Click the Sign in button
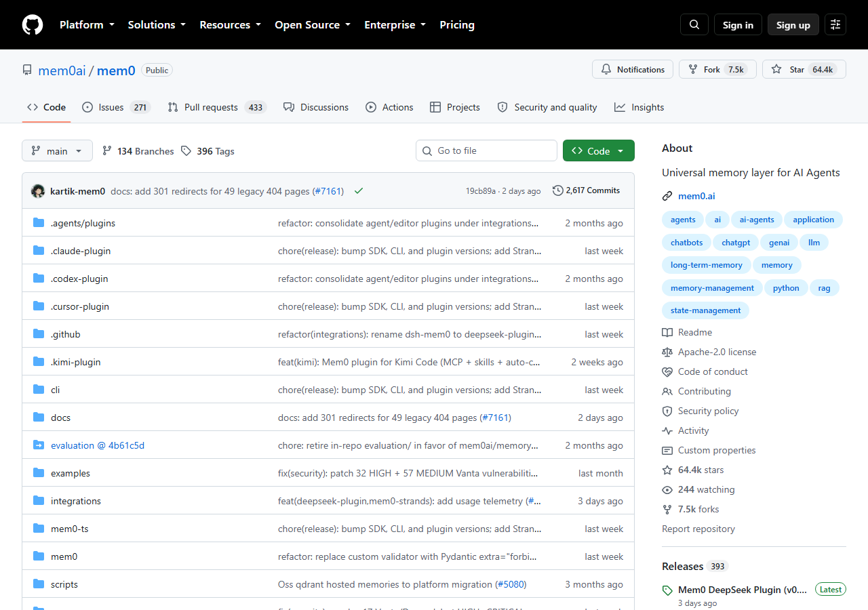 (738, 24)
